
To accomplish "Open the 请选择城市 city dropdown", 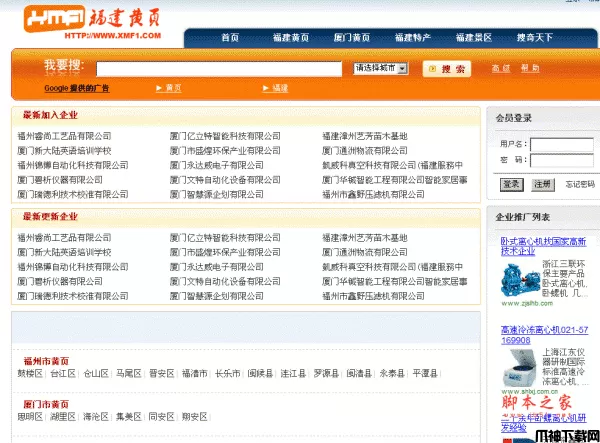I will coord(380,68).
